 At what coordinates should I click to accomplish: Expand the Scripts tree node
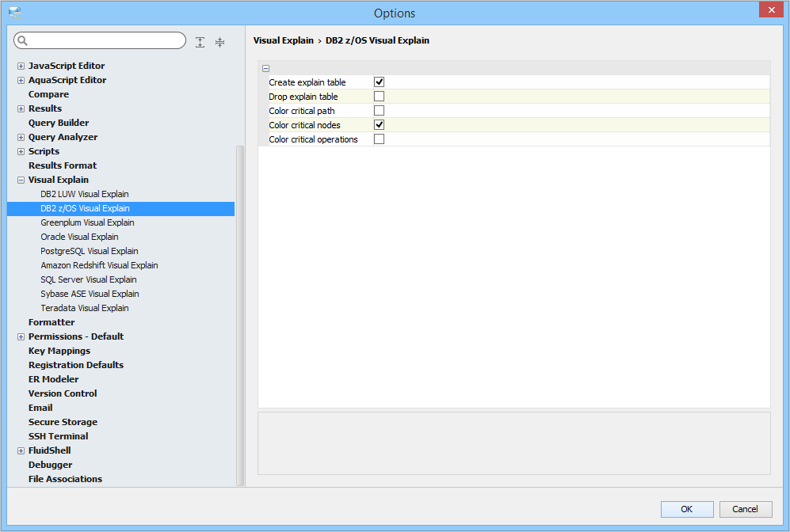coord(21,151)
